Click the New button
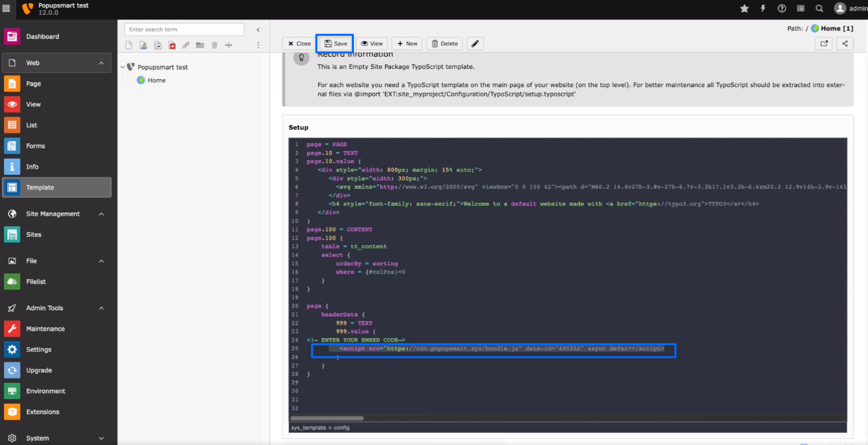 pos(407,43)
